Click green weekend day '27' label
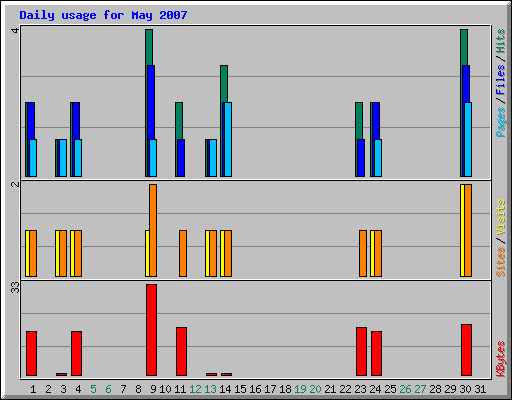 click(420, 389)
